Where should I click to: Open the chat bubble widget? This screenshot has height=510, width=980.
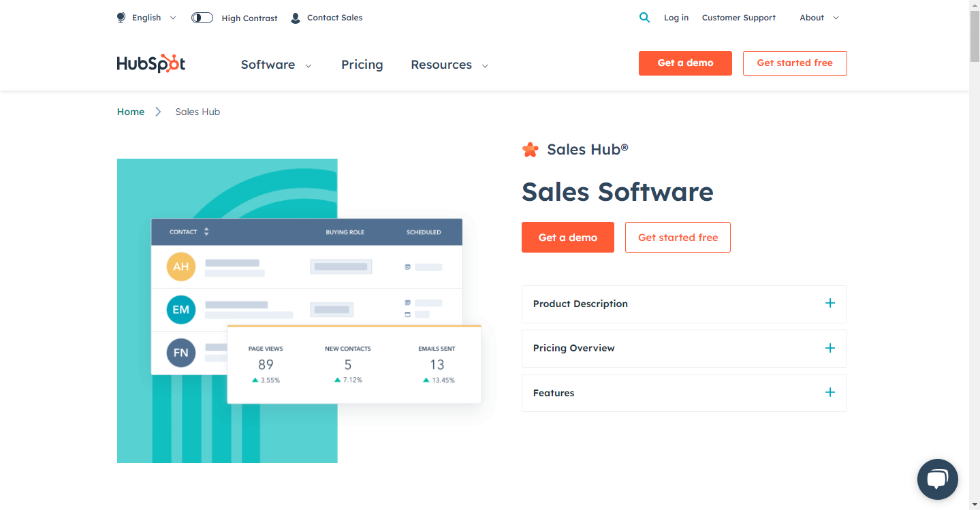[937, 479]
